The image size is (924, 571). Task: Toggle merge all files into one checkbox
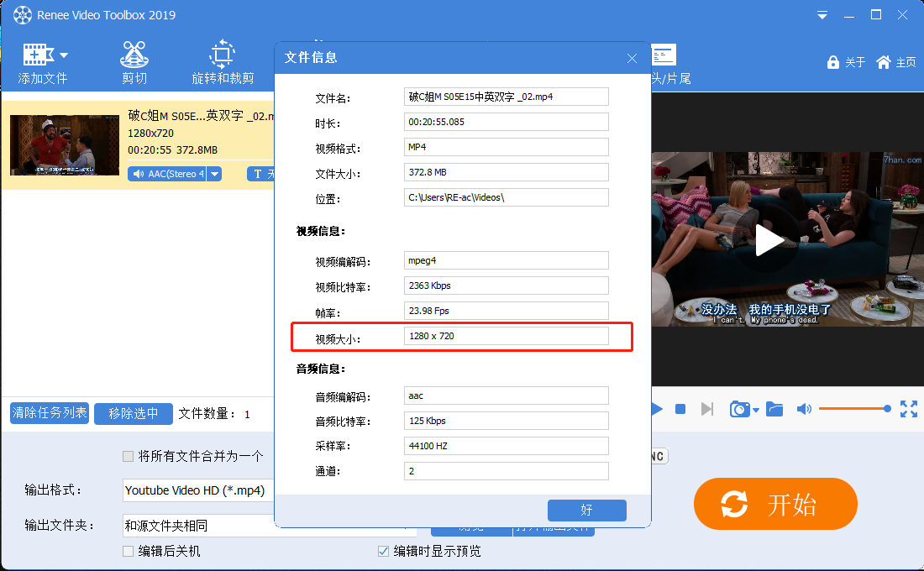coord(128,456)
